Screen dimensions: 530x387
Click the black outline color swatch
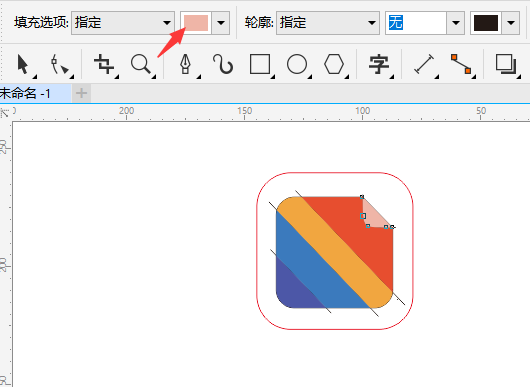pos(486,23)
